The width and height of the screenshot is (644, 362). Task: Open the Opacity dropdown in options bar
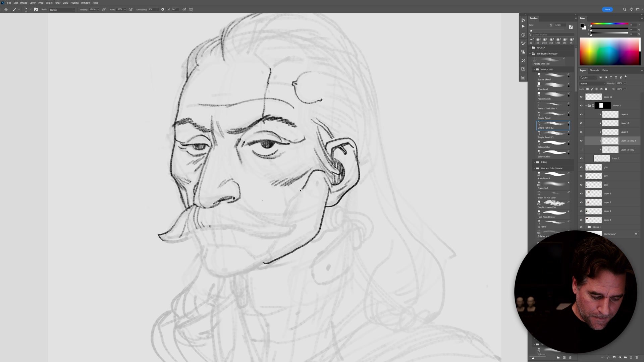(x=98, y=9)
